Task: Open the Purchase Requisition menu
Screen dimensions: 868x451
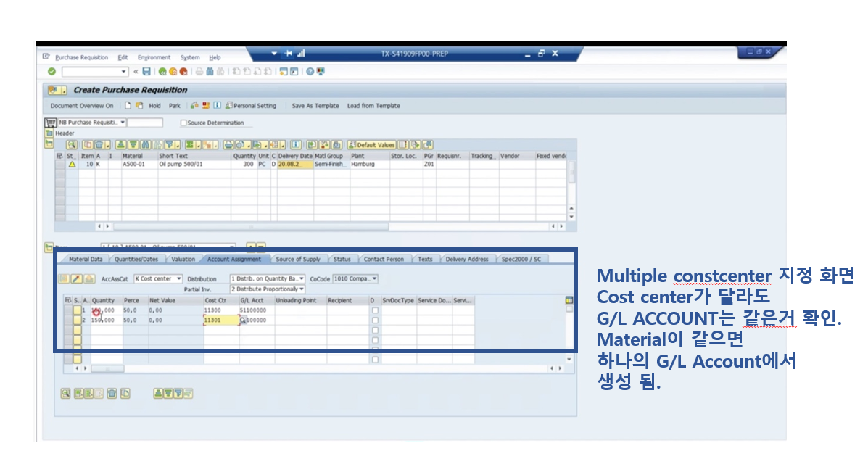Action: (x=82, y=57)
